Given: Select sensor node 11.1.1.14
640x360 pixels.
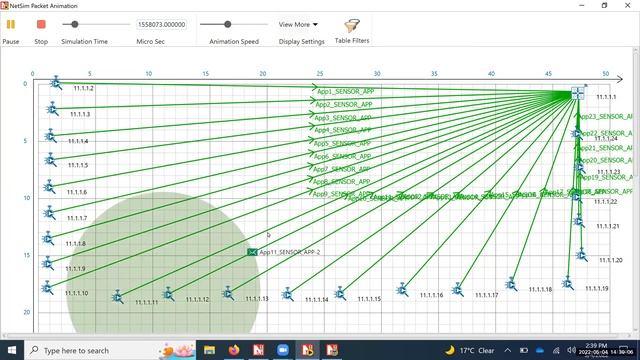Looking at the screenshot, I should [x=288, y=294].
